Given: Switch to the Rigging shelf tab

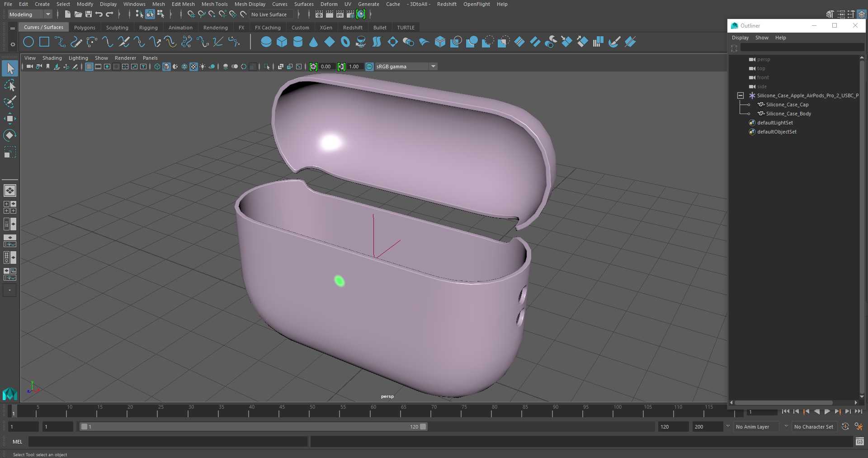Looking at the screenshot, I should [x=148, y=28].
